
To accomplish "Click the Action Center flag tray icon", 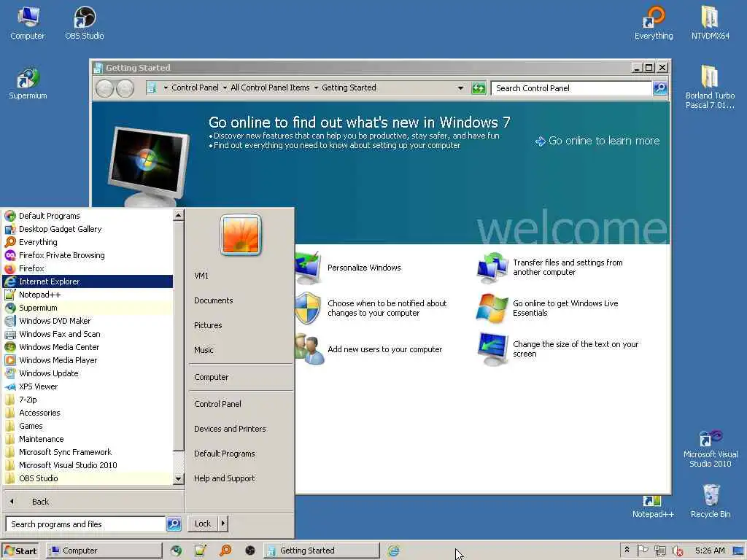I will coord(642,551).
